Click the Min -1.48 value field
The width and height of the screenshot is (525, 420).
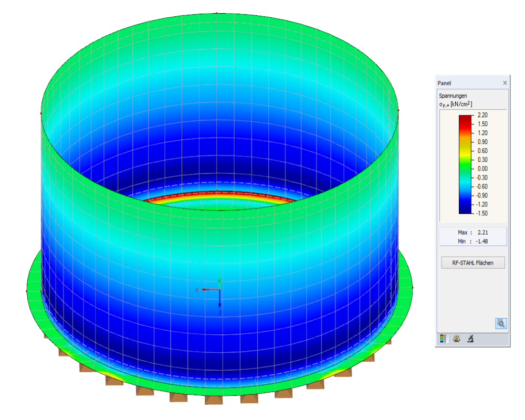tap(472, 241)
